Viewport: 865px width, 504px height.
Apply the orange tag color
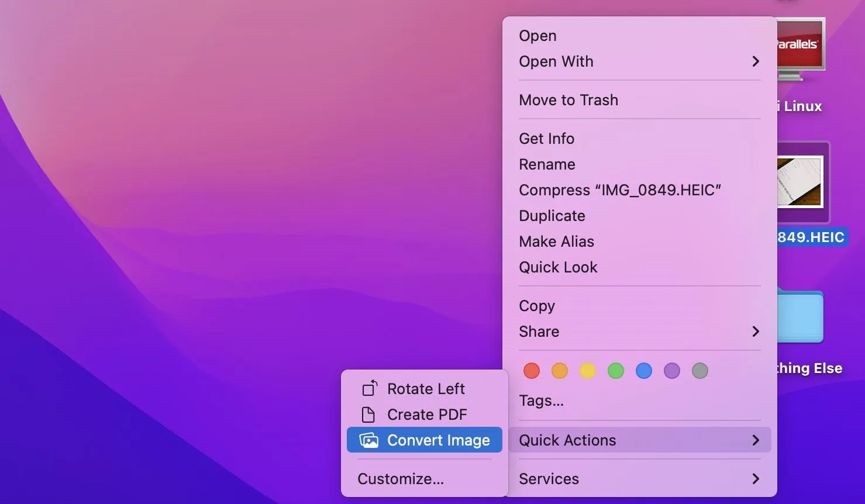560,371
